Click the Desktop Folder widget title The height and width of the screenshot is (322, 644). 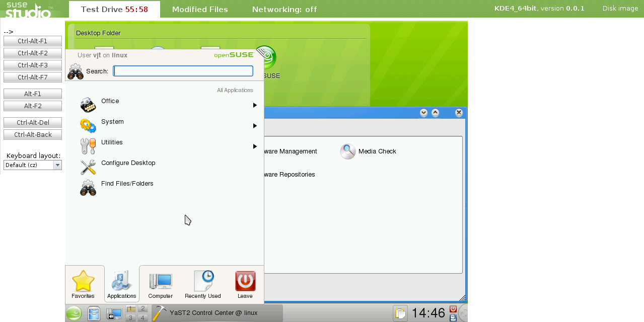pos(98,33)
